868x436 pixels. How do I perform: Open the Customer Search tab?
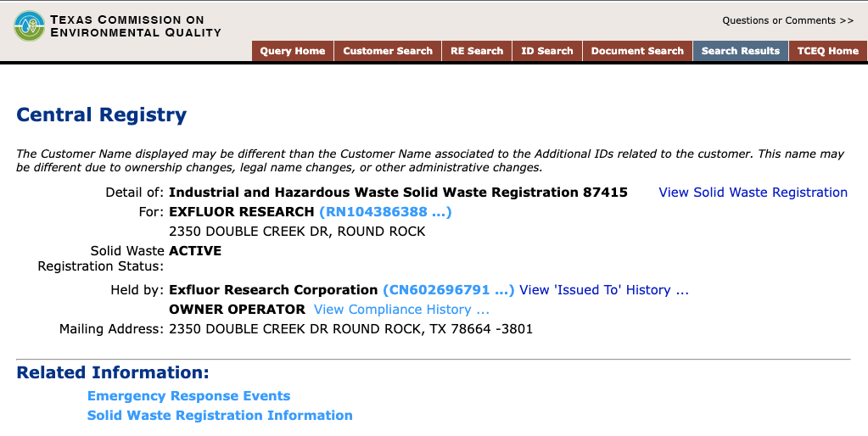(x=388, y=51)
